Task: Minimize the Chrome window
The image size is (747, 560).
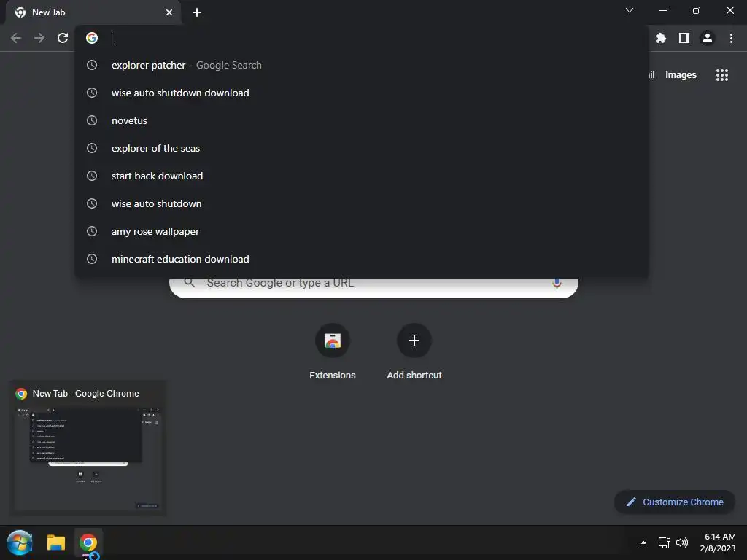Action: [x=662, y=10]
